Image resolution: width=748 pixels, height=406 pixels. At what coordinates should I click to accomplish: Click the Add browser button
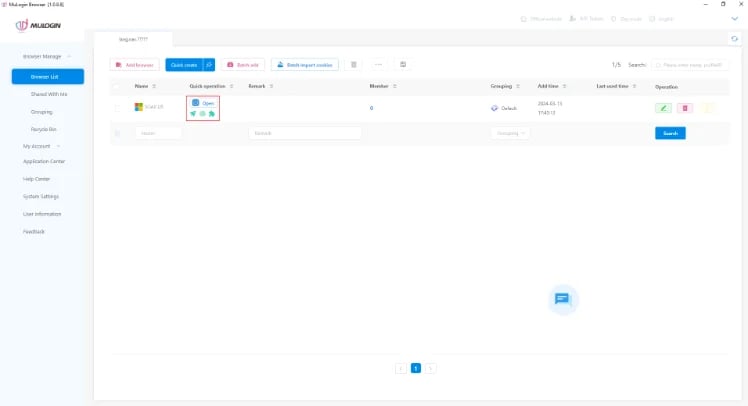tap(134, 64)
